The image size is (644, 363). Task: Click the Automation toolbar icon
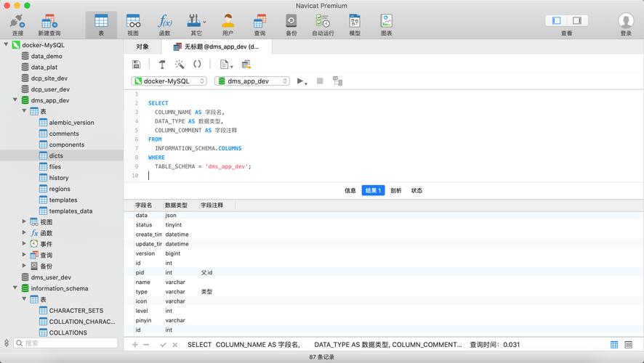323,22
